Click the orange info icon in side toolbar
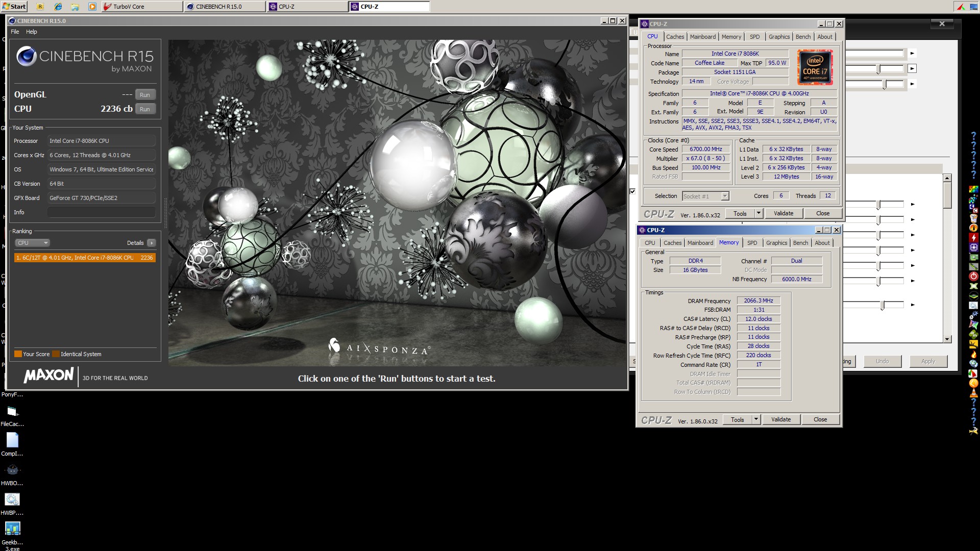This screenshot has width=980, height=551. (x=973, y=228)
